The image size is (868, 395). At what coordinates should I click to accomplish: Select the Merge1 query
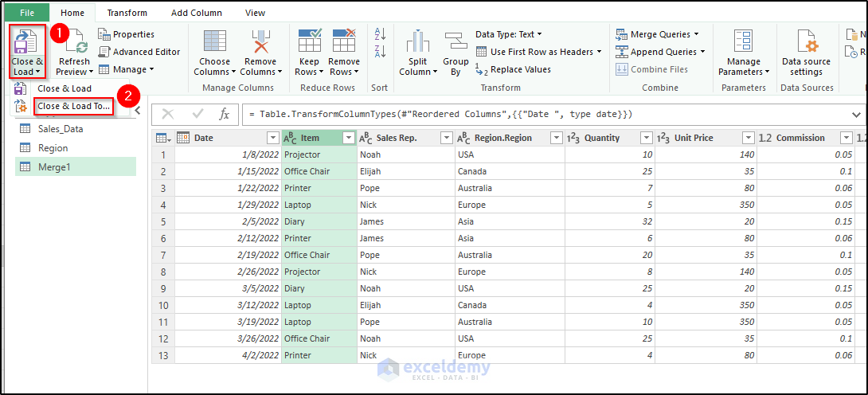click(x=76, y=166)
